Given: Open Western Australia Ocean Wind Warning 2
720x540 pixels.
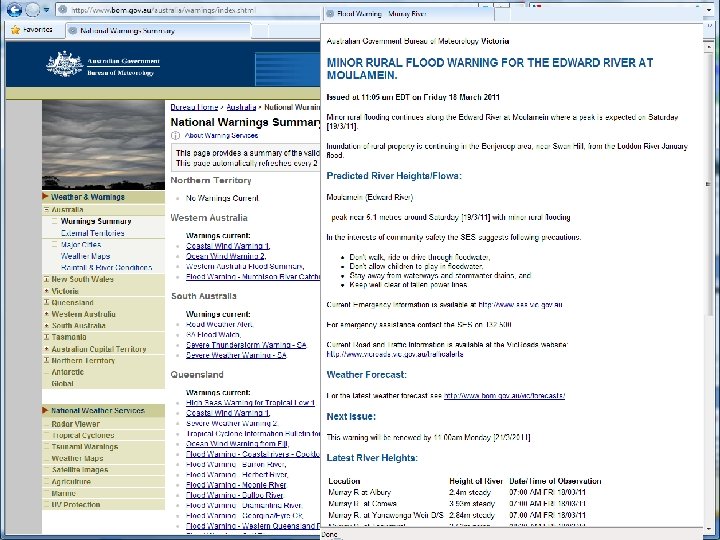Looking at the screenshot, I should click(225, 256).
